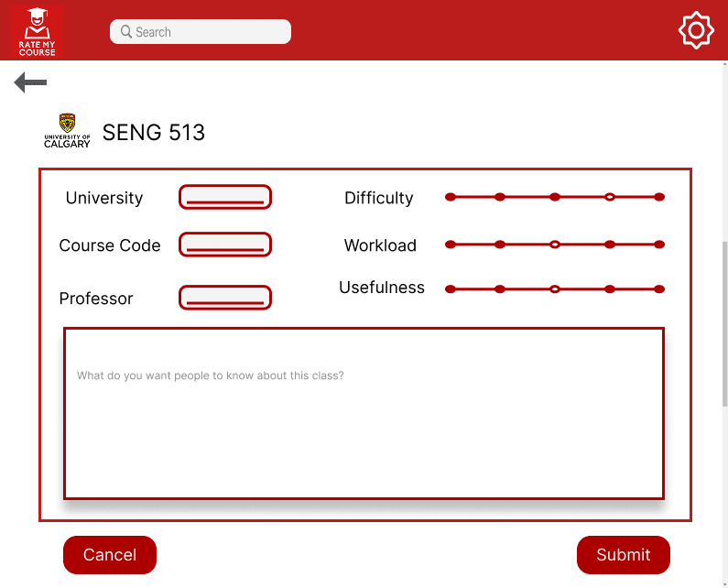Set Workload to the fourth dot
The width and height of the screenshot is (728, 588).
[x=610, y=245]
